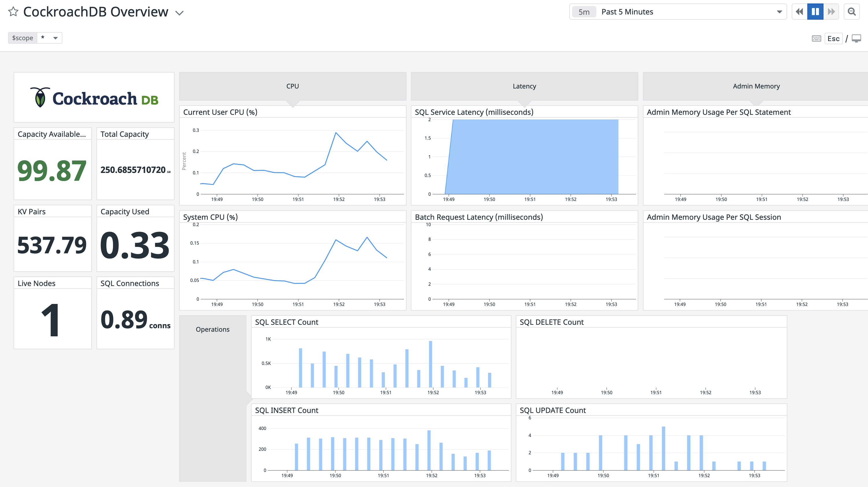Select the Latency panel tab header
Viewport: 868px width, 487px height.
524,86
